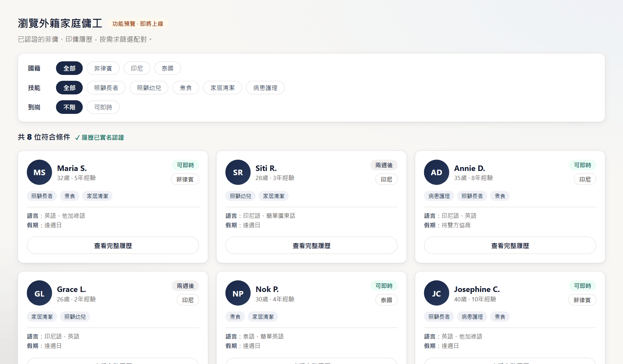
Task: Click the SR avatar of Siti R.
Action: click(x=238, y=172)
